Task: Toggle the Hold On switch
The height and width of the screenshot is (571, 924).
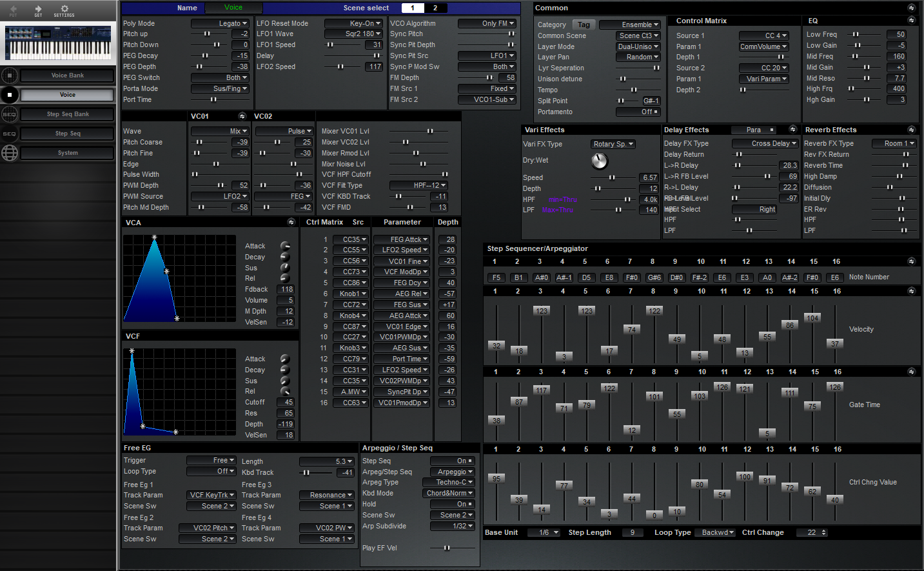Action: tap(453, 504)
